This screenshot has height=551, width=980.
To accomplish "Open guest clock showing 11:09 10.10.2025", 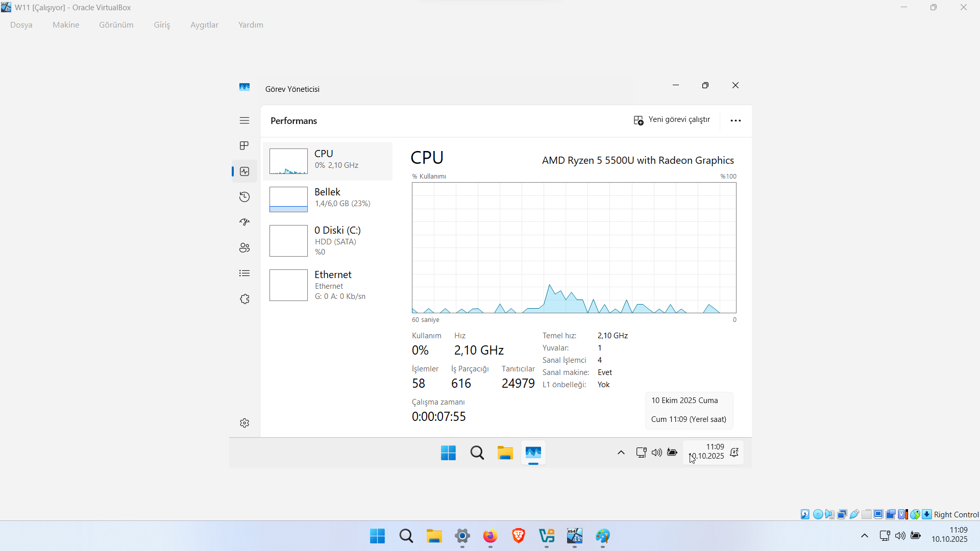I will [707, 452].
